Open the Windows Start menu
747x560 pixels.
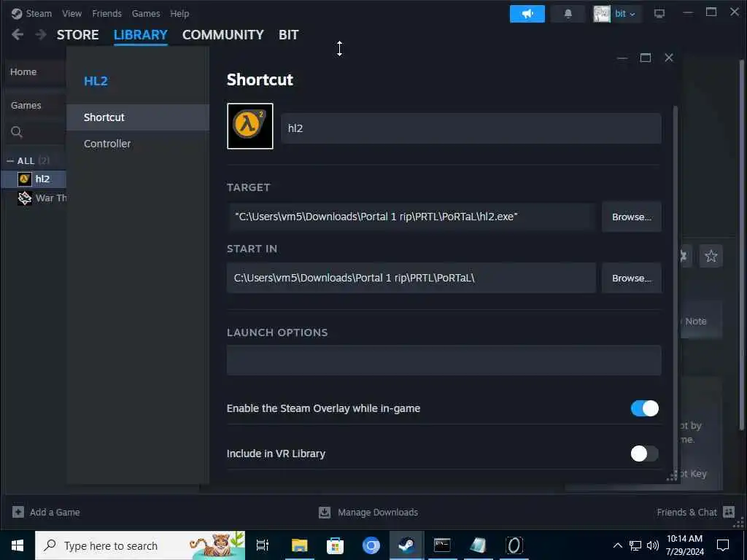pos(18,545)
